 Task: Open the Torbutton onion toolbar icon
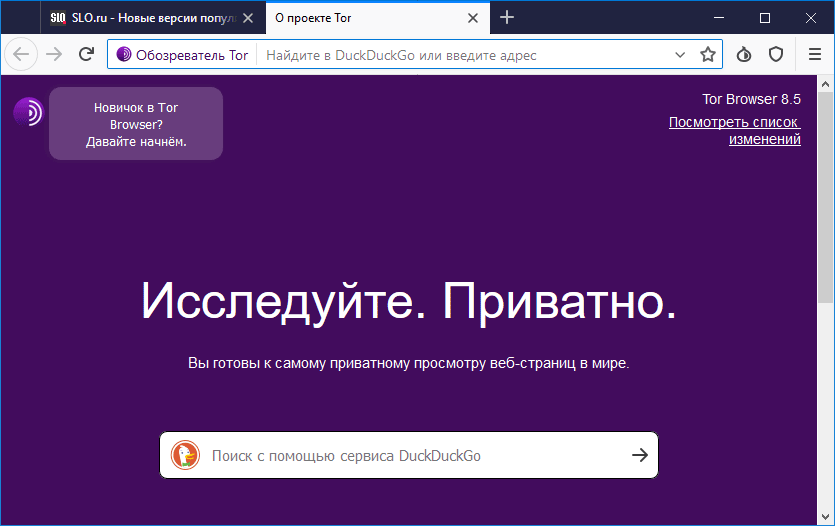744,54
